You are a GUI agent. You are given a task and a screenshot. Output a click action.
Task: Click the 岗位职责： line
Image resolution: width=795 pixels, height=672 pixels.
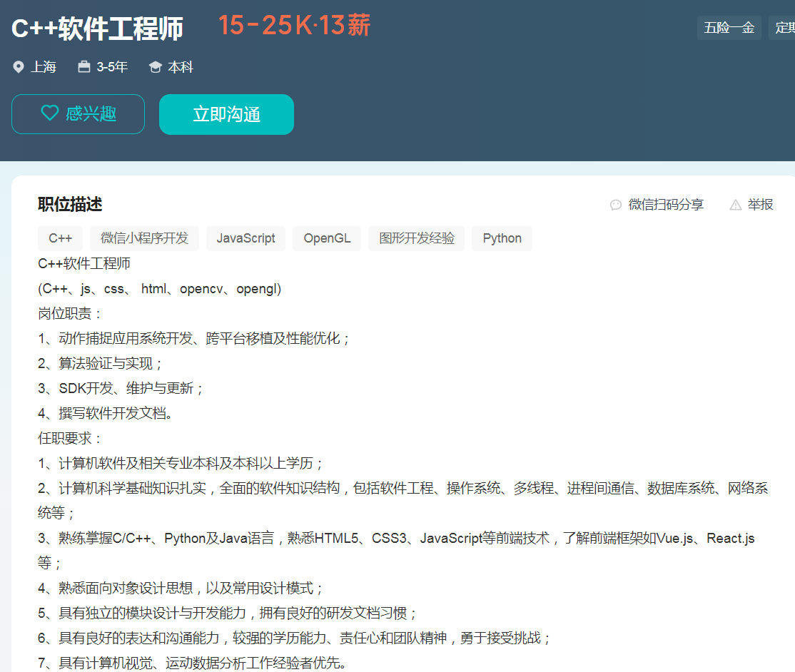coord(70,314)
